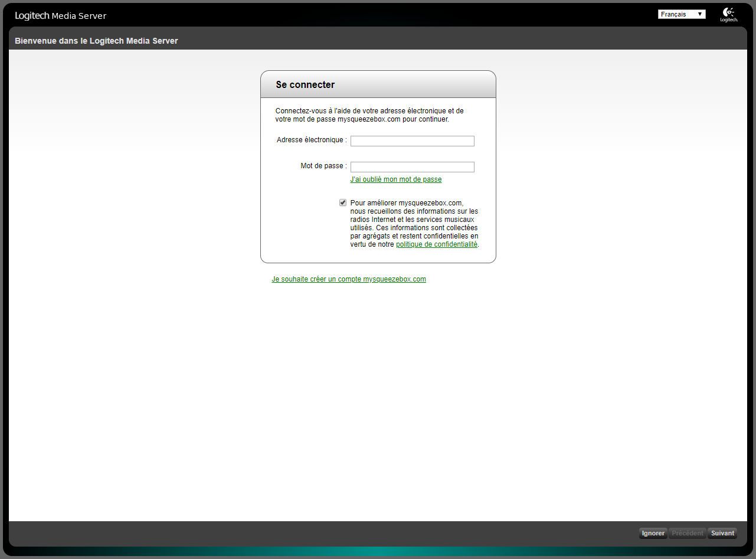Focus the Adresse électronique input field
The width and height of the screenshot is (756, 559).
(413, 141)
